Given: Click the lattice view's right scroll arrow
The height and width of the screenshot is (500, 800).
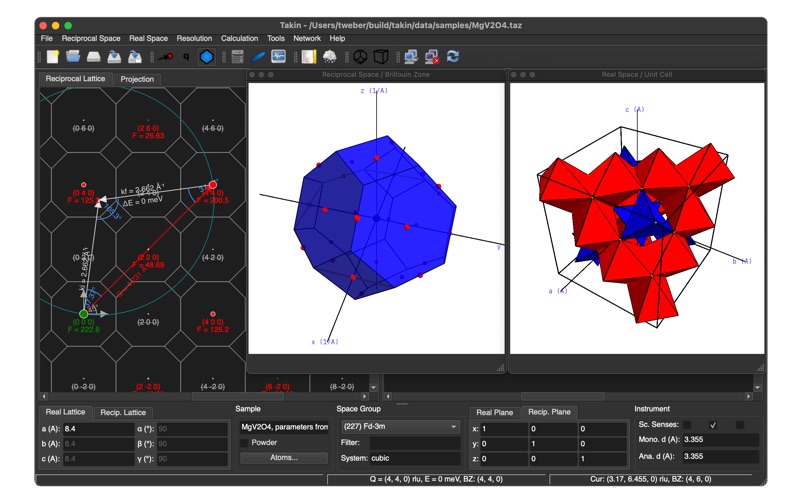Looking at the screenshot, I should tap(364, 396).
